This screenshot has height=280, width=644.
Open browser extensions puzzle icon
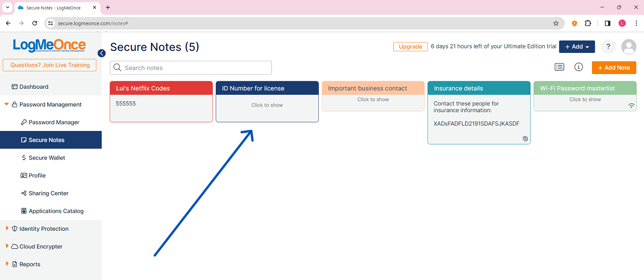[587, 23]
